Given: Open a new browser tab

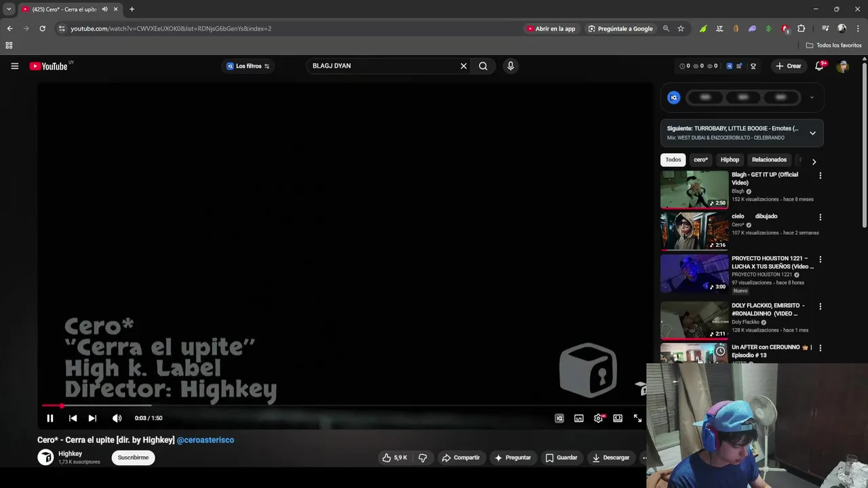Looking at the screenshot, I should [x=132, y=9].
